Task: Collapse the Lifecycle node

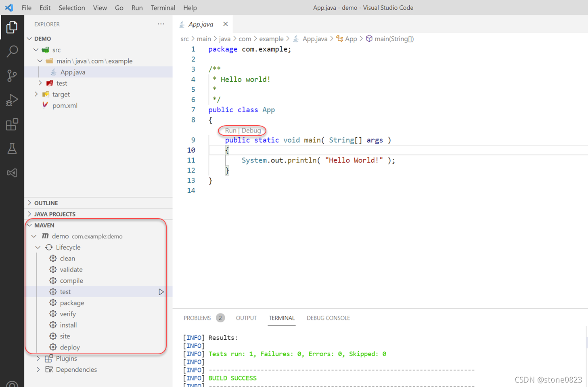Action: pyautogui.click(x=38, y=247)
